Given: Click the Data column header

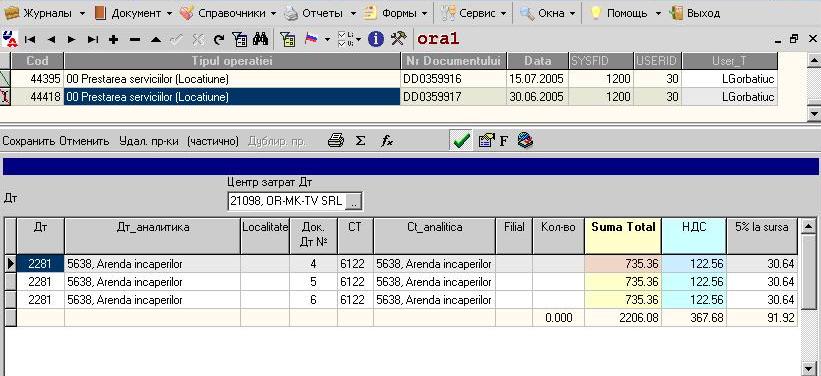Looking at the screenshot, I should coord(537,61).
